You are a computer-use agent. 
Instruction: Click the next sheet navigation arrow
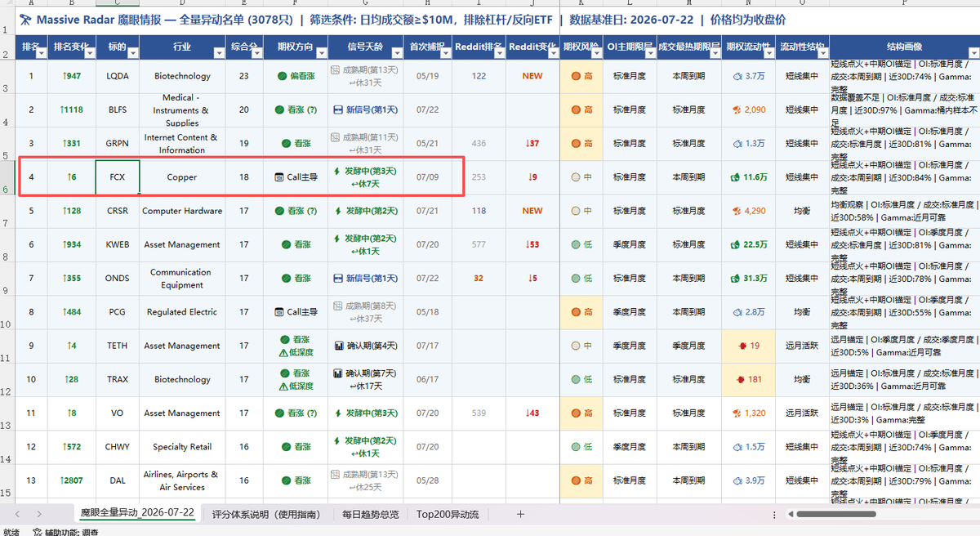39,514
